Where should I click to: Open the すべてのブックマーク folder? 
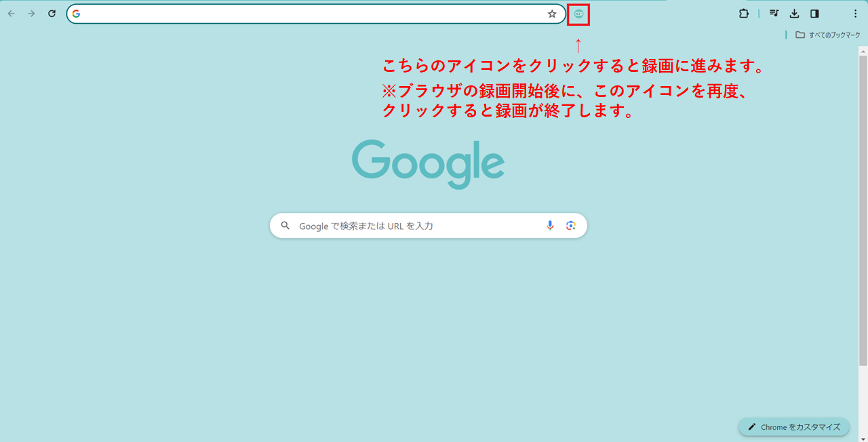tap(827, 35)
